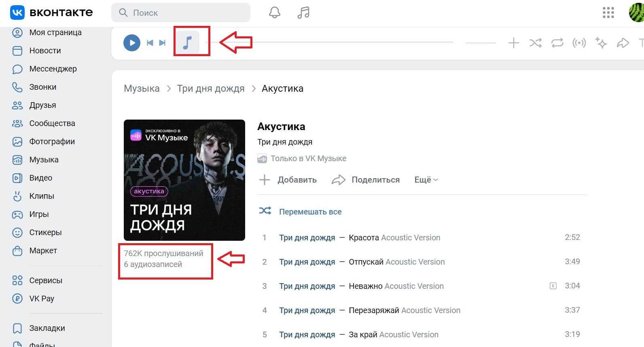Toggle repeat mode in the player
The width and height of the screenshot is (644, 347).
(557, 43)
